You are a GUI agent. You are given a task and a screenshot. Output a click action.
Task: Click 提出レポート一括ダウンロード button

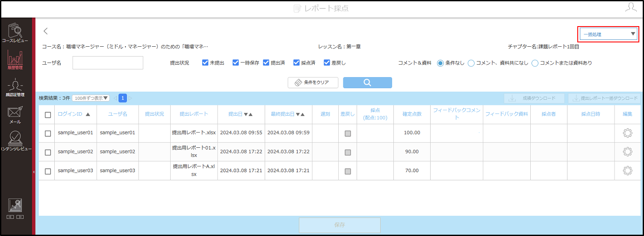click(x=604, y=99)
